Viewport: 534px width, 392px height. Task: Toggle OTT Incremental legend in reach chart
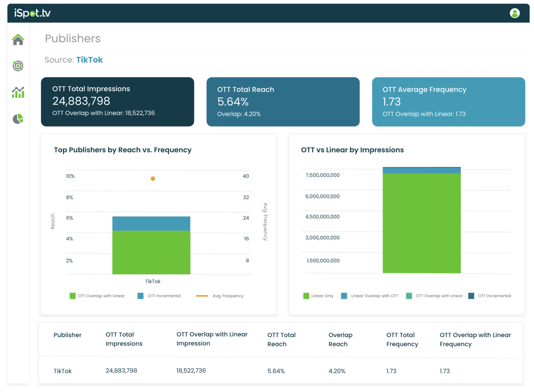point(159,296)
